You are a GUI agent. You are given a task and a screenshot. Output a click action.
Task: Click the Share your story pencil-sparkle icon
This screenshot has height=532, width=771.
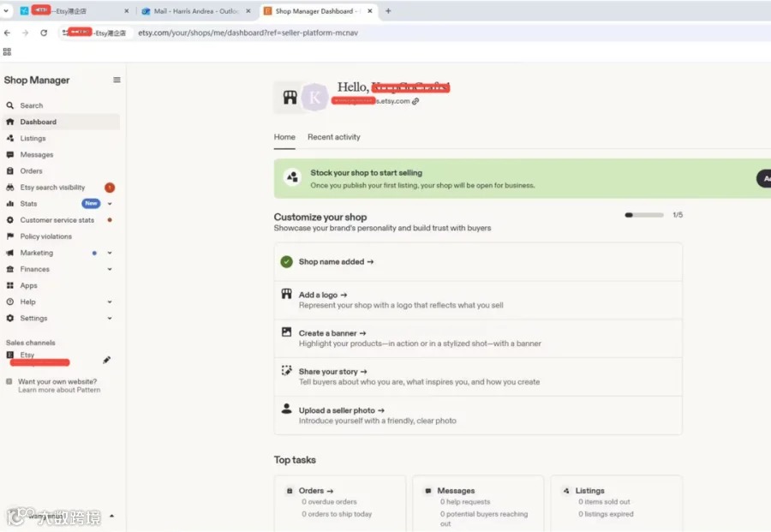[286, 370]
